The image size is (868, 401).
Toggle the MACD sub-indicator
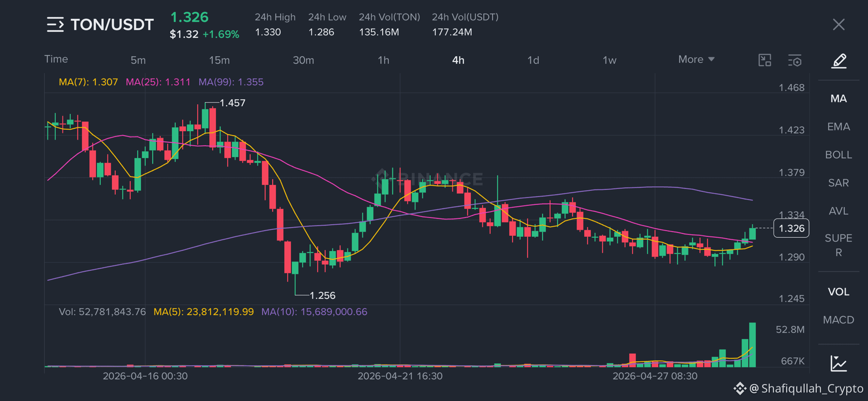(x=838, y=320)
